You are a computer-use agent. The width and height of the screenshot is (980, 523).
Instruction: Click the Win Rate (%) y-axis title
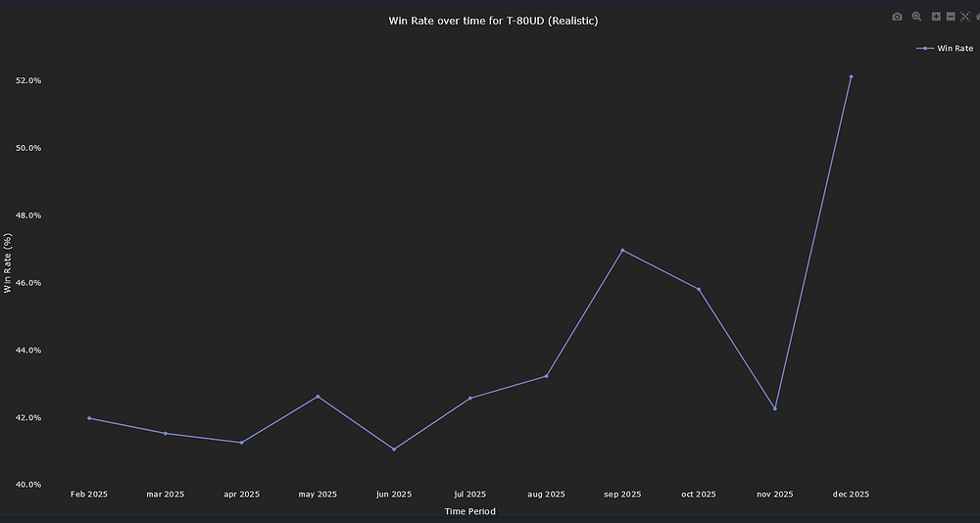coord(9,263)
